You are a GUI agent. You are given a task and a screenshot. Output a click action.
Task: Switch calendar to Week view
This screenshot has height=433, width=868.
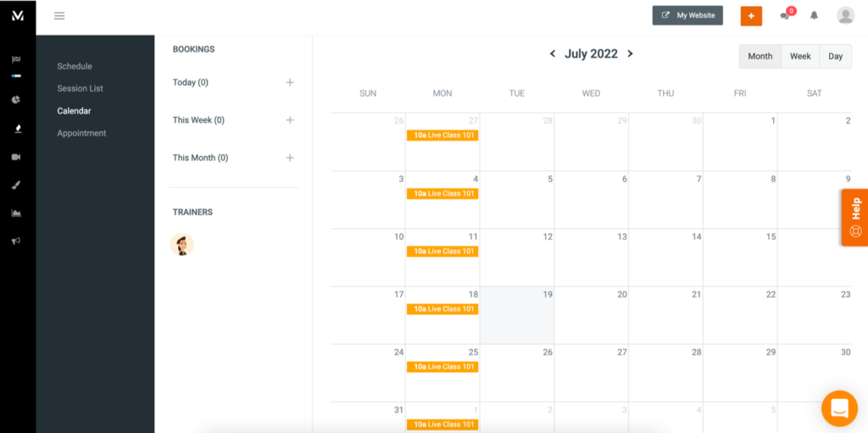click(x=800, y=56)
